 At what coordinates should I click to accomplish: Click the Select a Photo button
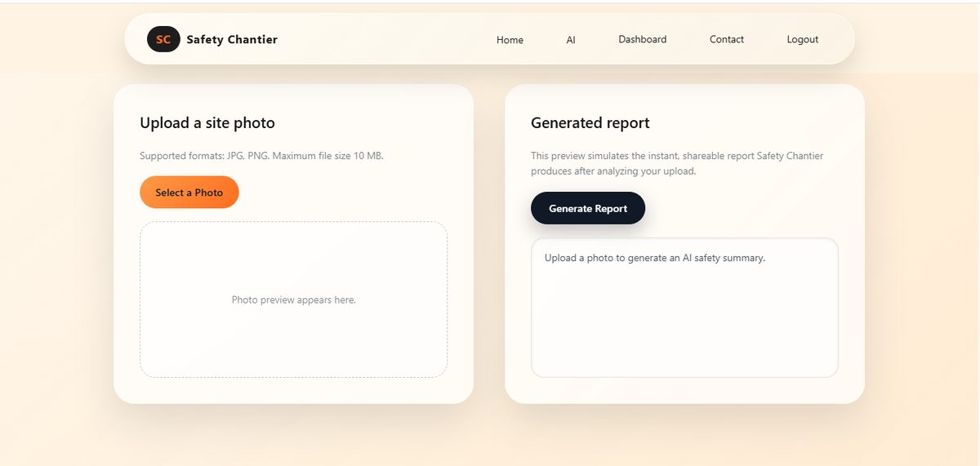point(189,193)
